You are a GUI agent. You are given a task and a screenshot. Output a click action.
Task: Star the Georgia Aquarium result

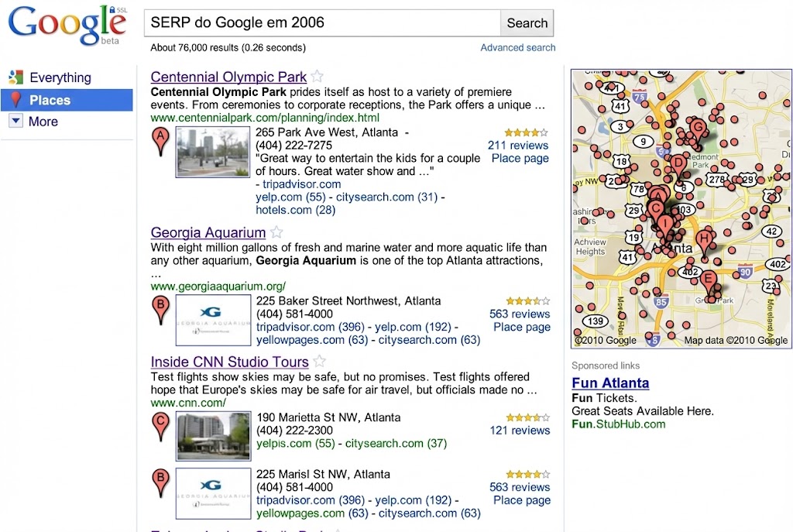tap(276, 232)
